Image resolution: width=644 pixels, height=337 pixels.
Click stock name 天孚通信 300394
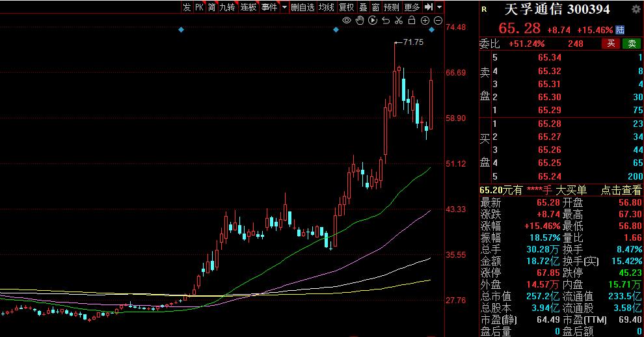click(557, 9)
